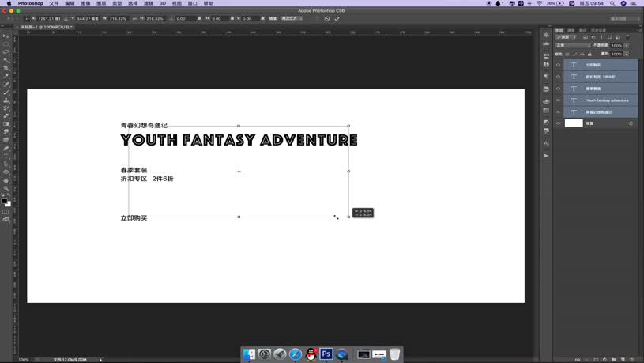Select the Eraser tool

pyautogui.click(x=6, y=116)
